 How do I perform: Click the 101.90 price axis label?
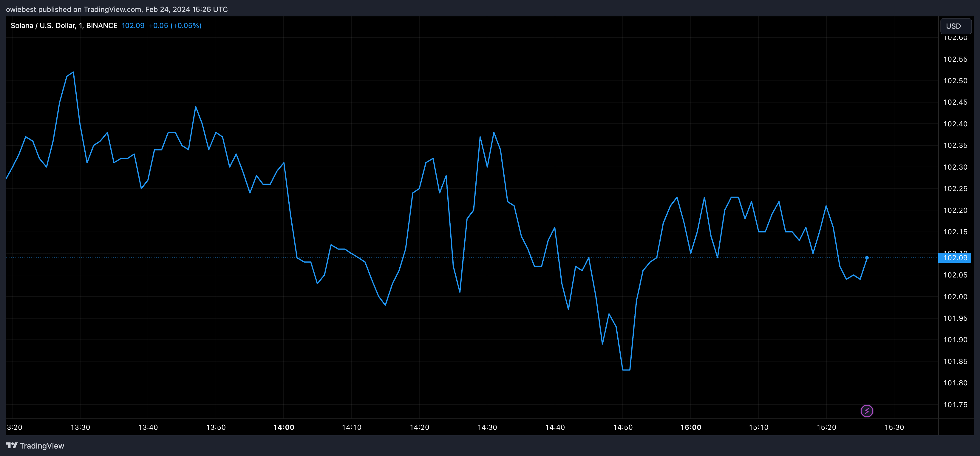pyautogui.click(x=955, y=340)
